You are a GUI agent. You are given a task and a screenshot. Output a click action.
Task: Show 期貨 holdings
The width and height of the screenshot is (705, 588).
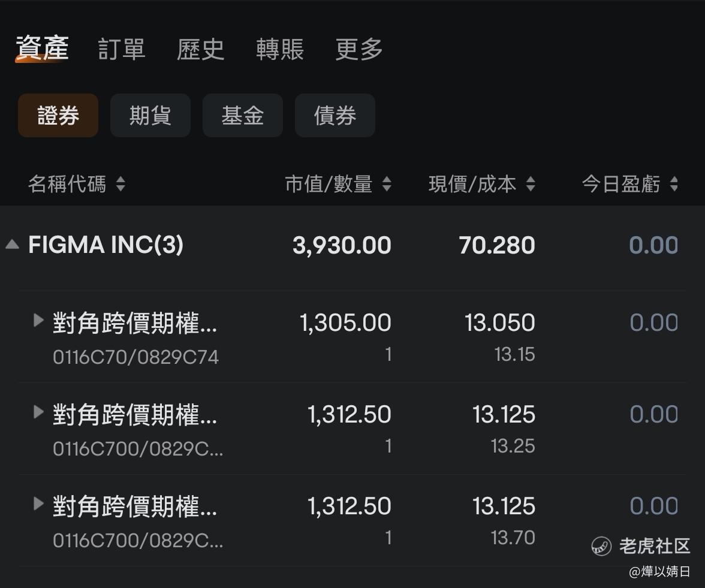coord(150,115)
